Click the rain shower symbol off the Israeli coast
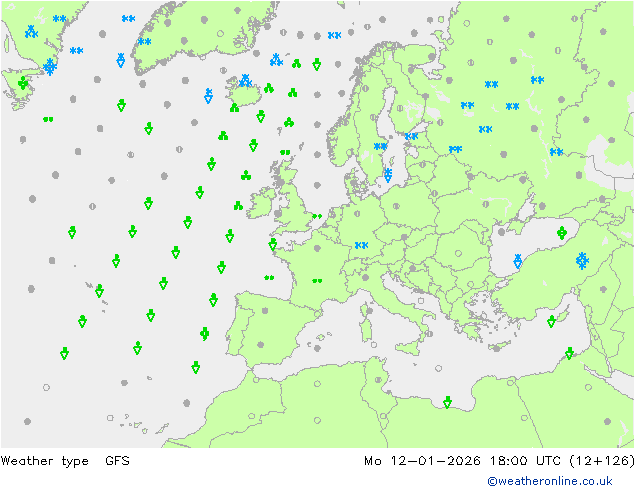This screenshot has height=490, width=634. tap(569, 353)
